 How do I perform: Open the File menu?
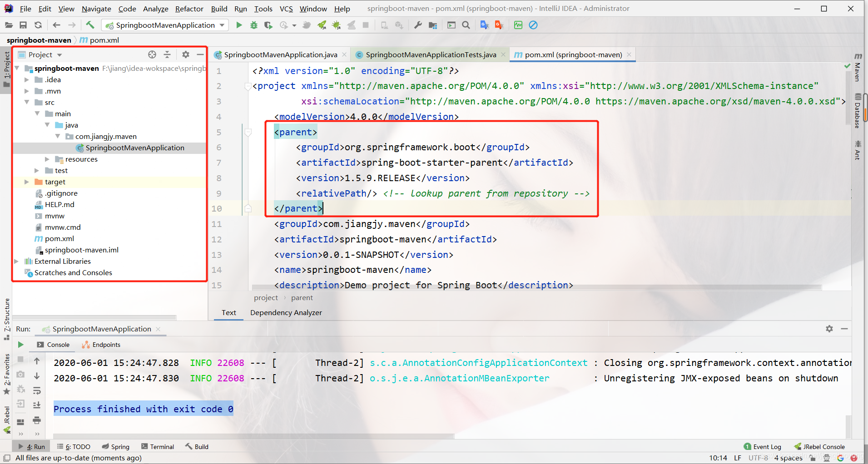click(25, 9)
